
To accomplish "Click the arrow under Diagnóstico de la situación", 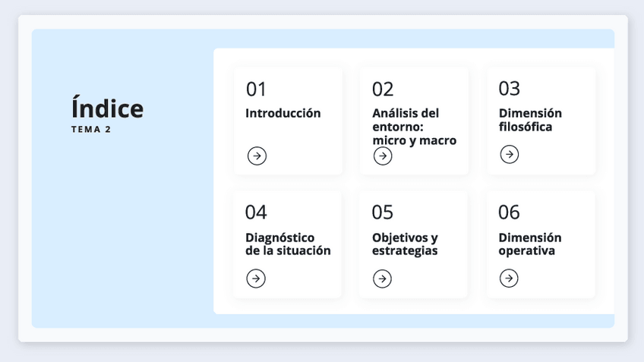I will tap(257, 279).
